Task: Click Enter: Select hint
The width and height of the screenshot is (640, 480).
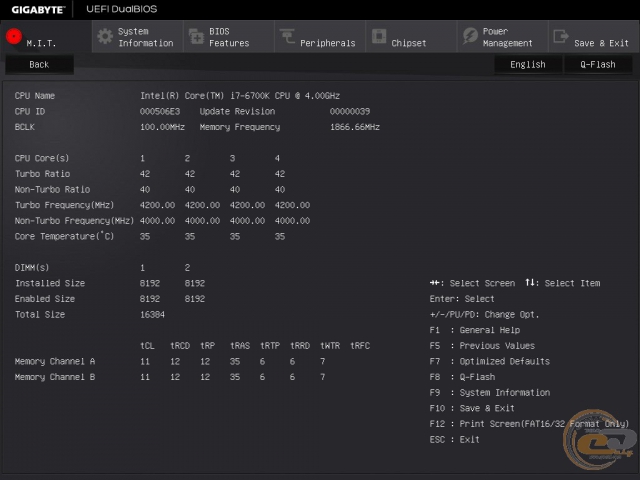Action: coord(462,299)
